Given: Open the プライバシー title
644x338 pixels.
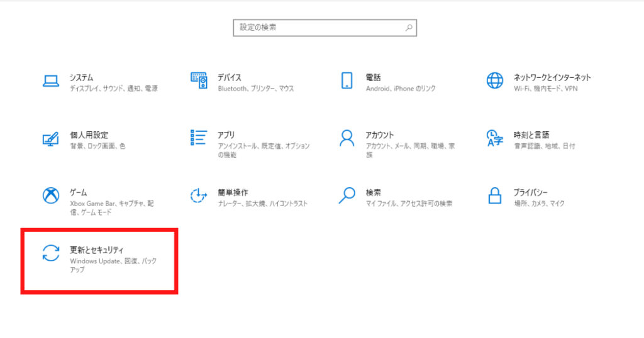Looking at the screenshot, I should click(530, 192).
